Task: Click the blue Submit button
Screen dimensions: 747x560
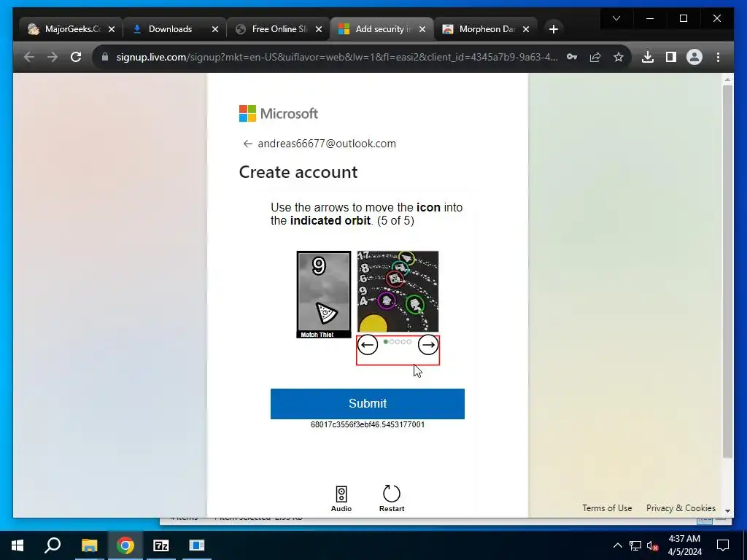Action: 368,403
